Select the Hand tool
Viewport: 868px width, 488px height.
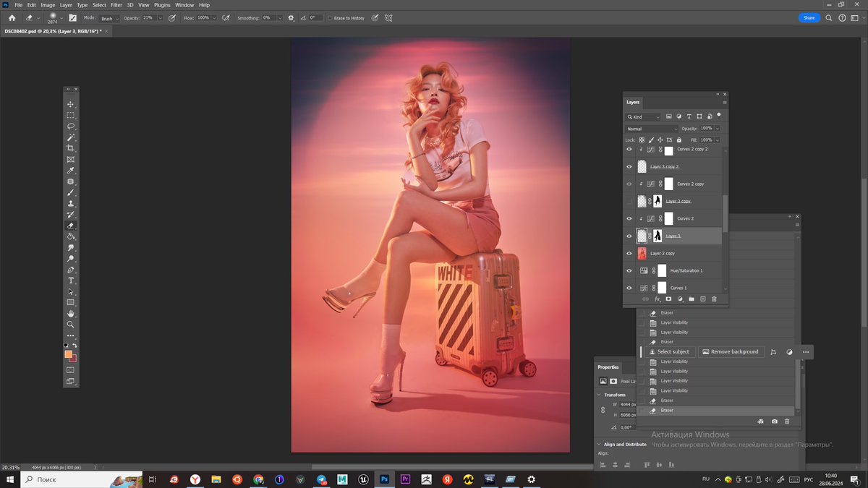71,314
